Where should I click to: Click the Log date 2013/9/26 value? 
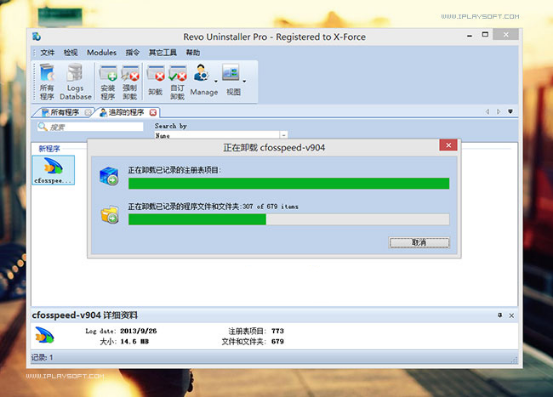[x=138, y=331]
